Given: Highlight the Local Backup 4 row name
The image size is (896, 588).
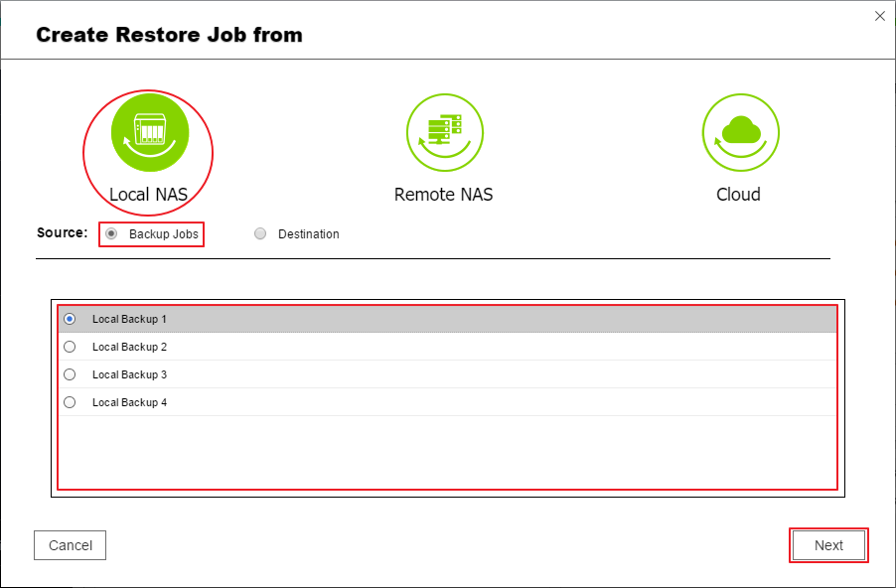Looking at the screenshot, I should pos(129,402).
